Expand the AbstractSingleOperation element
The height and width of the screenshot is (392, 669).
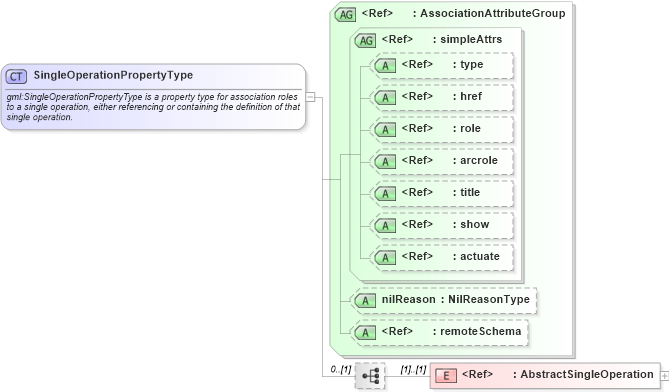(x=664, y=376)
